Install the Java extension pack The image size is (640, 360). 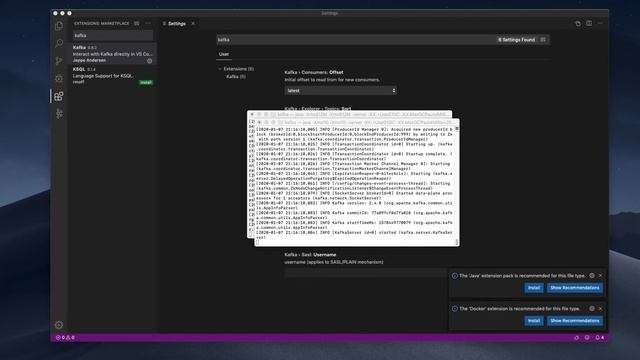534,288
